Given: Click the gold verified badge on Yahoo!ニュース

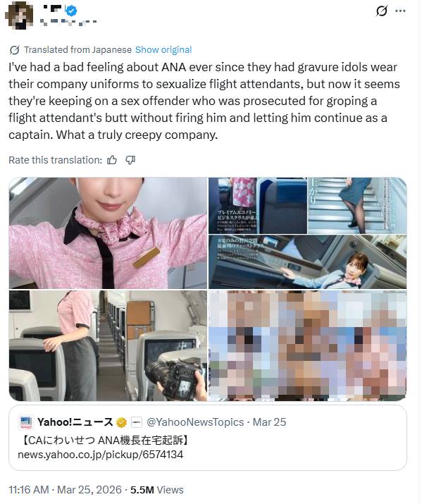Looking at the screenshot, I should (x=121, y=422).
